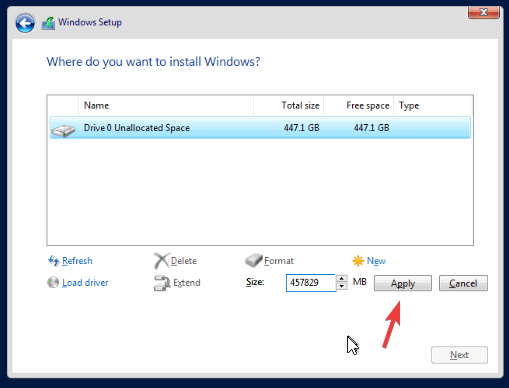The height and width of the screenshot is (388, 509).
Task: Select Drive 0 Unallocated Space row
Action: pos(260,128)
